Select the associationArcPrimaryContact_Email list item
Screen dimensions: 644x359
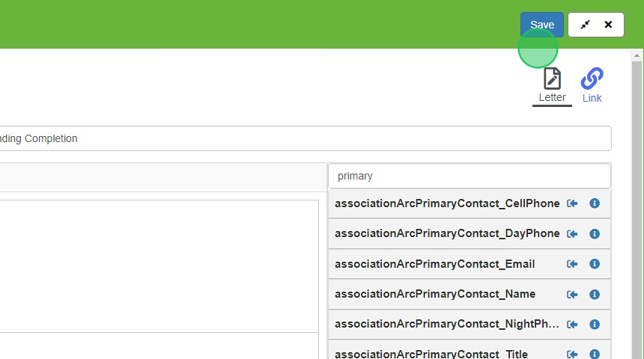coord(469,264)
